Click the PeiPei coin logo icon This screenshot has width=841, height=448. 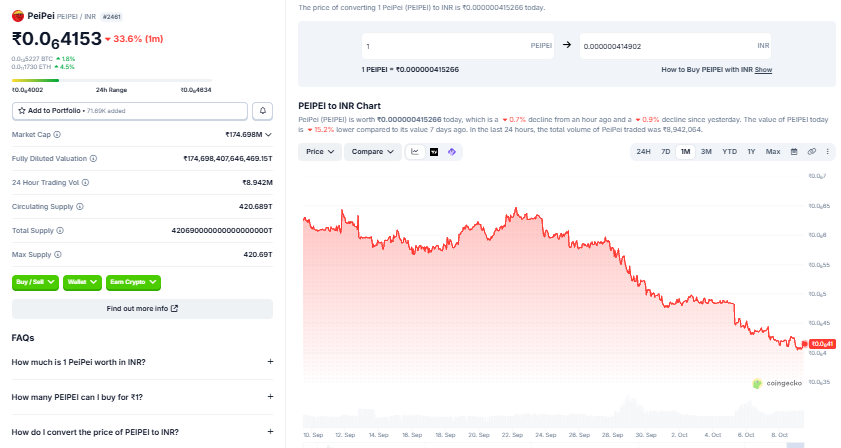(18, 16)
